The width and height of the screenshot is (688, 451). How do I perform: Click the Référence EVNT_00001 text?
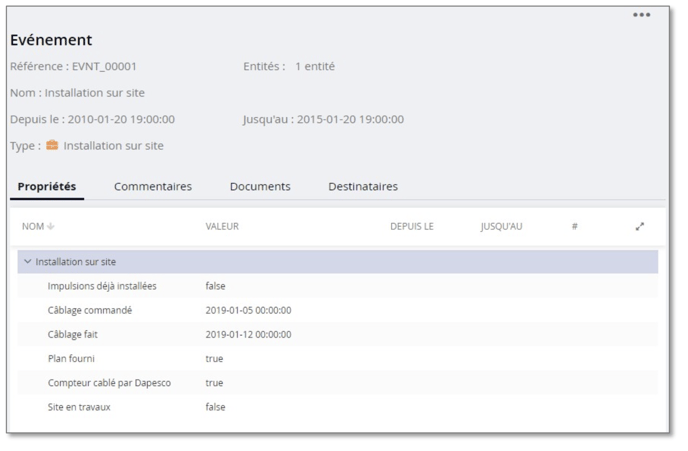(x=73, y=66)
